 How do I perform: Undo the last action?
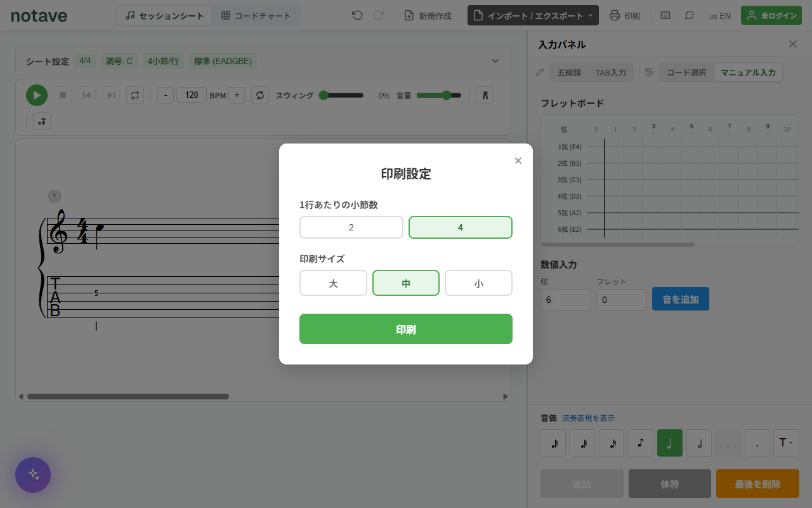click(357, 15)
